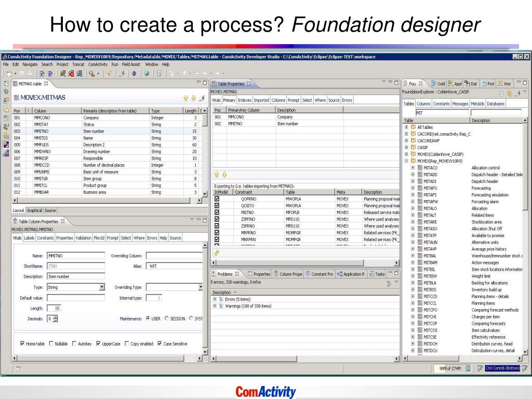Image resolution: width=532 pixels, height=399 pixels.
Task: Select the USER maintenance radio button
Action: 148,318
